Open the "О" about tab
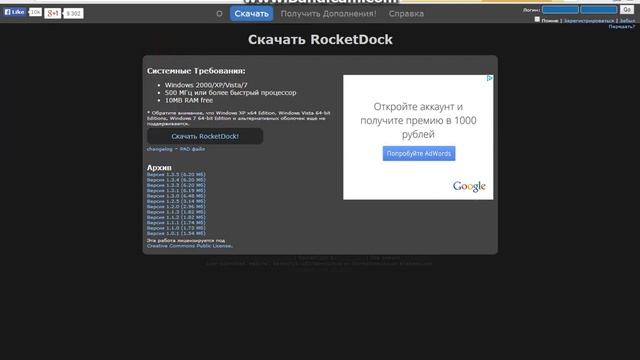 coord(219,14)
